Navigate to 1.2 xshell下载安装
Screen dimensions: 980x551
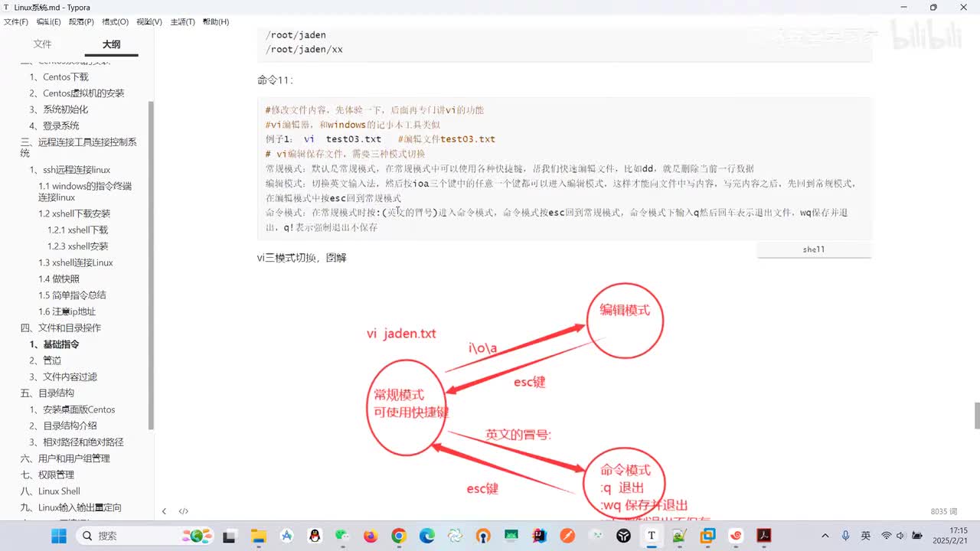(x=74, y=214)
